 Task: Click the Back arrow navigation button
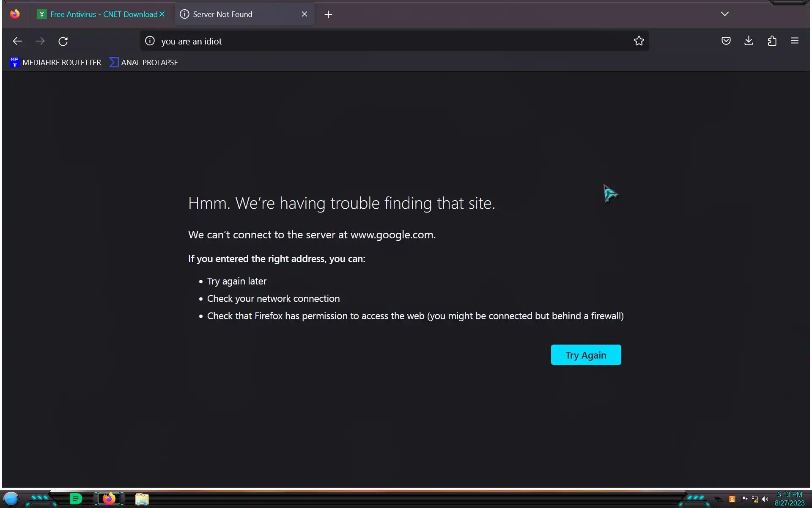click(17, 41)
